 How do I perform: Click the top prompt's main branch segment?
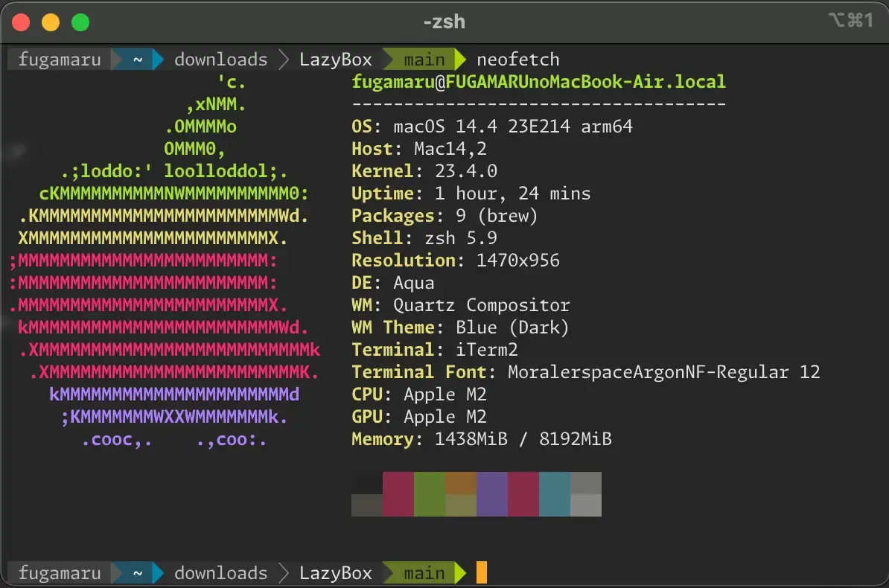pyautogui.click(x=424, y=60)
